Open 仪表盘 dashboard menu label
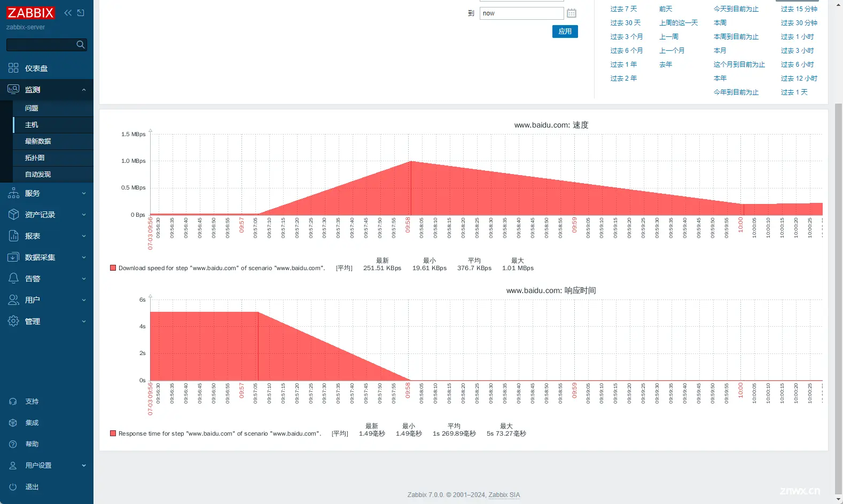This screenshot has width=843, height=504. pos(36,68)
